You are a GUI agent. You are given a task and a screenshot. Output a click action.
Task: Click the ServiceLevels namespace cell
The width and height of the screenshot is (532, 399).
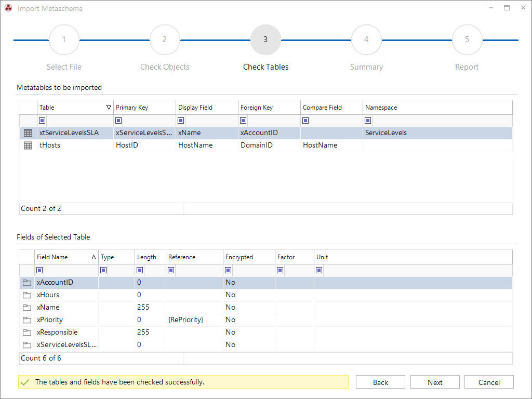[x=437, y=133]
